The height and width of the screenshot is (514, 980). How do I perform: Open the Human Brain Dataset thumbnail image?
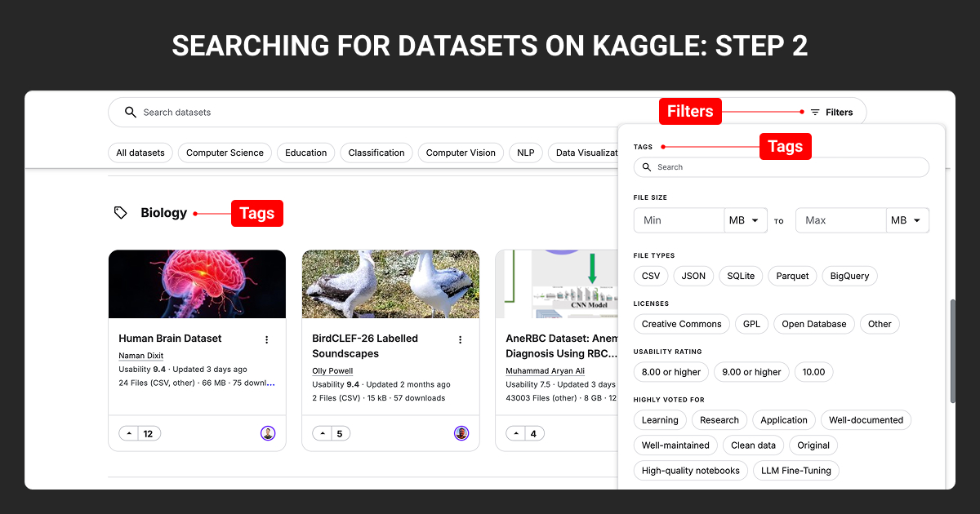[x=197, y=284]
